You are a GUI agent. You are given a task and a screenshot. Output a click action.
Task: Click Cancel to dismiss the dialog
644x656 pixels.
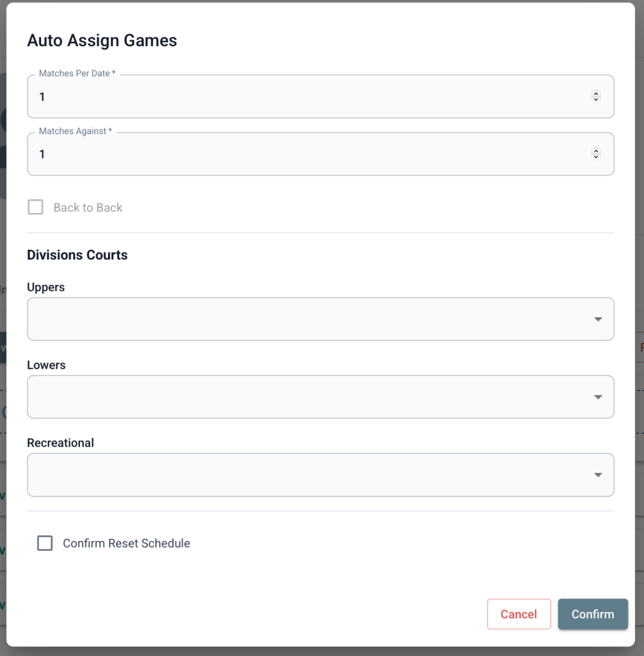[518, 614]
